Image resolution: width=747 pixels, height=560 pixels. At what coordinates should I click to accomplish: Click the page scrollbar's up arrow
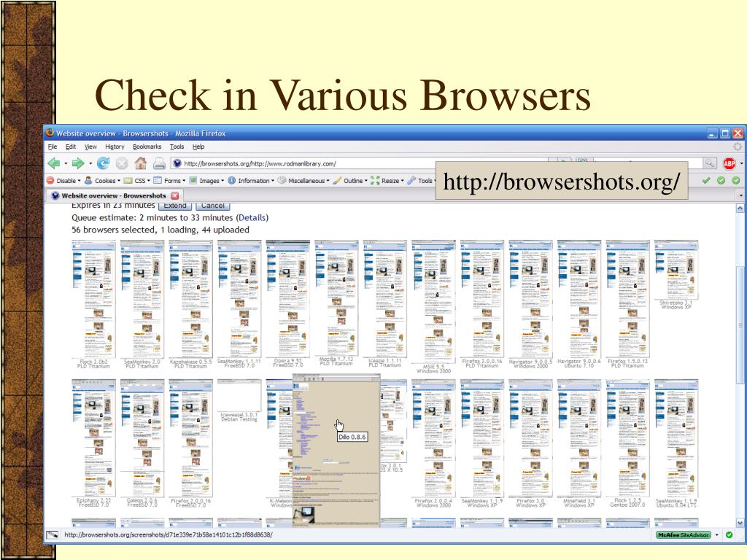(740, 208)
